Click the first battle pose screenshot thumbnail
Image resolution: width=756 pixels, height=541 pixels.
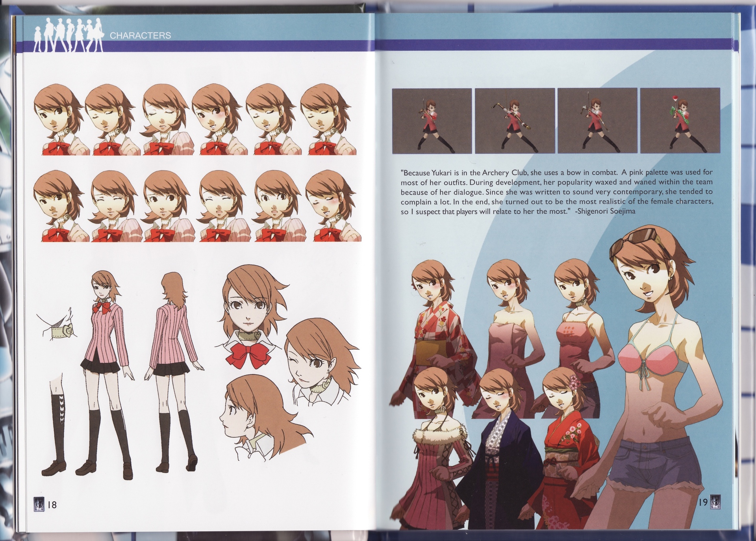[x=432, y=121]
